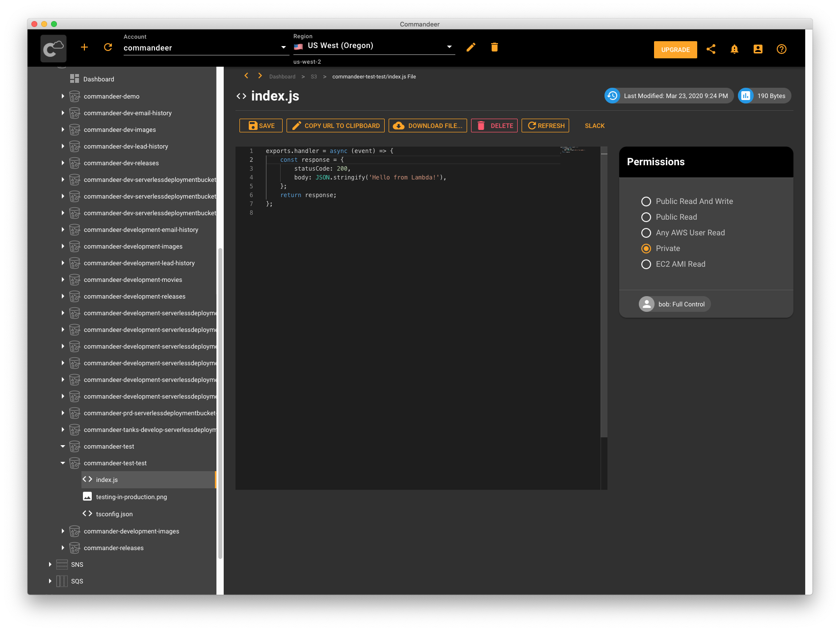This screenshot has height=631, width=840.
Task: Click S3 breadcrumb link
Action: 314,76
